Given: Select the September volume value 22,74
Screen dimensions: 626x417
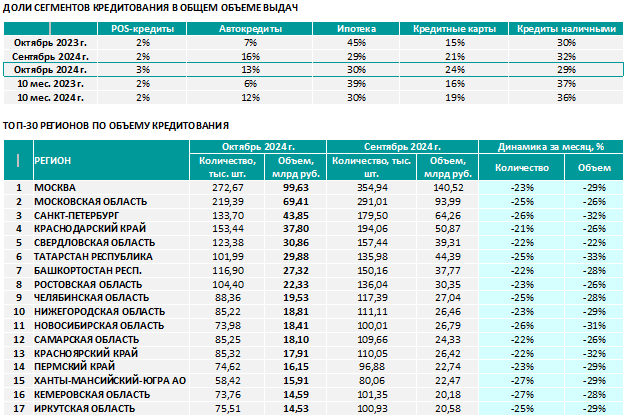Looking at the screenshot, I should (x=448, y=367).
